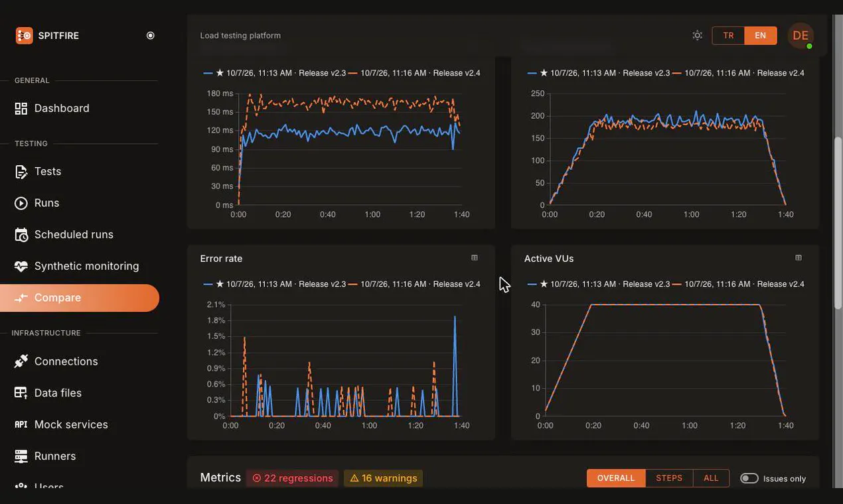Toggle Release v2.4 series in response-time chart legend
This screenshot has height=504, width=843.
414,73
